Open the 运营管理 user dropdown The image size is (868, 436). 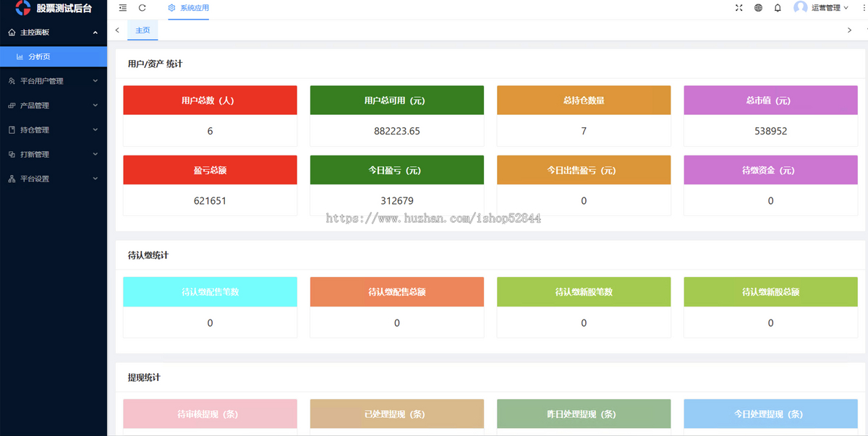(x=820, y=8)
